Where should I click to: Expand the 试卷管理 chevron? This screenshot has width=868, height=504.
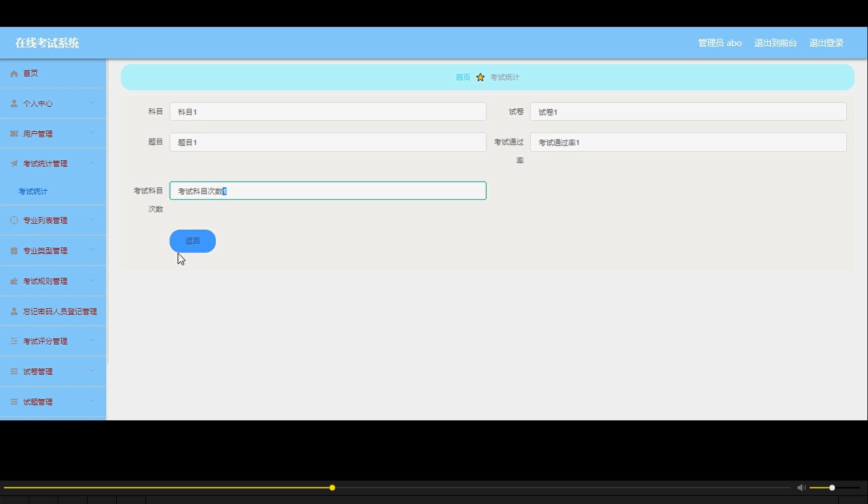92,371
